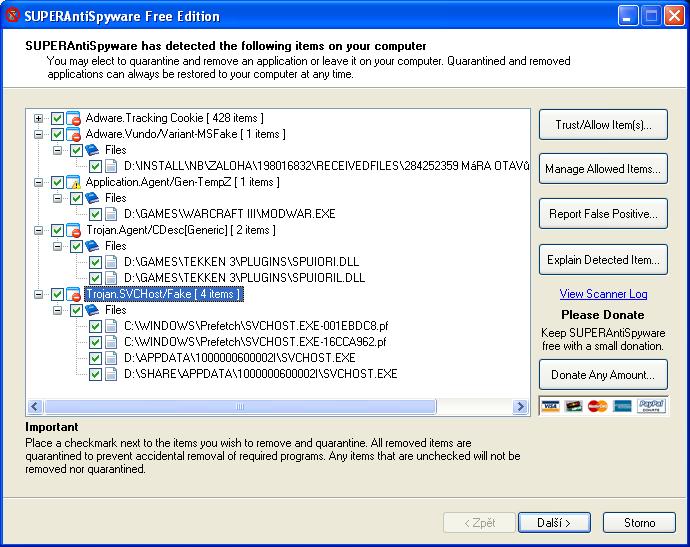
Task: Click the file icon for MODWAR.EXE
Action: [111, 214]
